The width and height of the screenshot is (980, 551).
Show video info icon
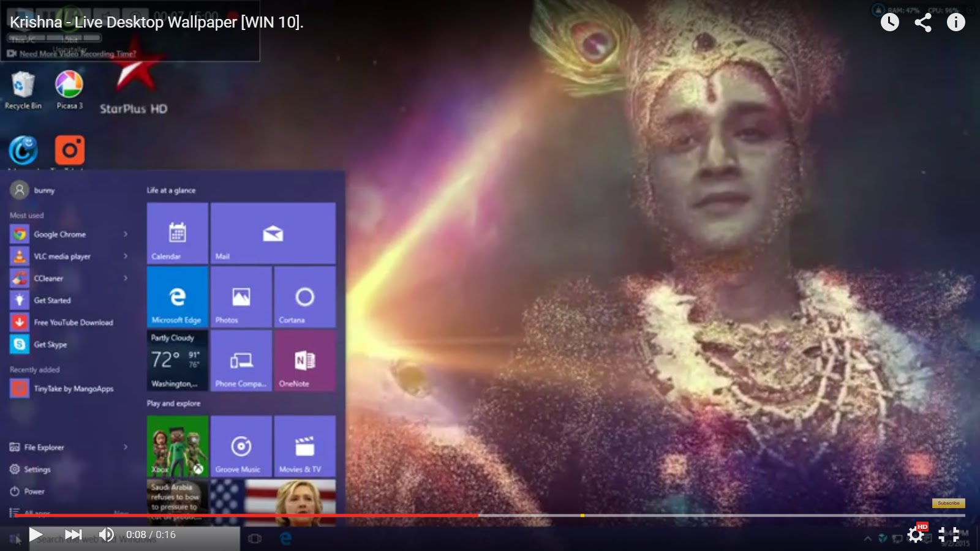tap(956, 23)
